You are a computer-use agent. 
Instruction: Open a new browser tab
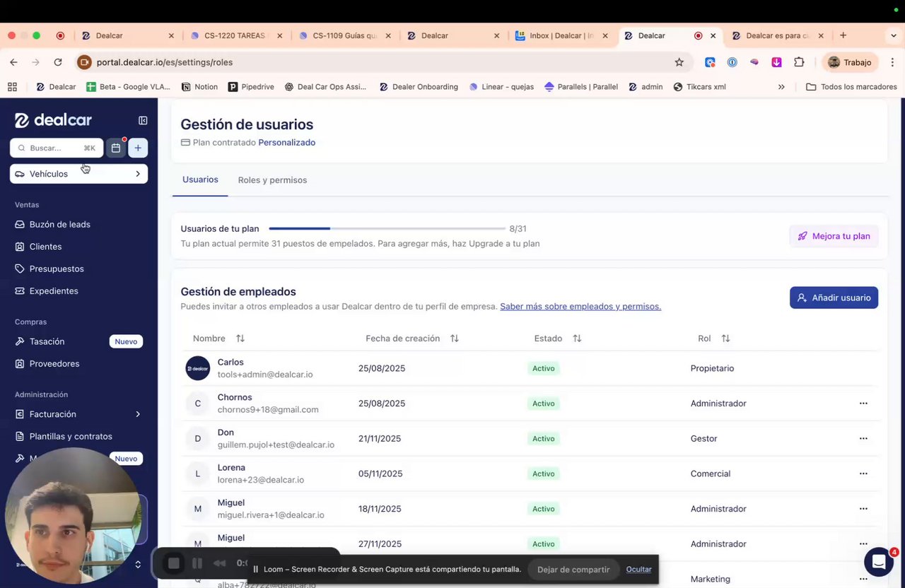[843, 35]
